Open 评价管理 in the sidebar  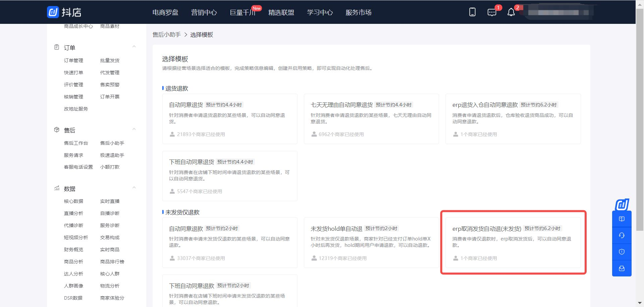tap(73, 85)
